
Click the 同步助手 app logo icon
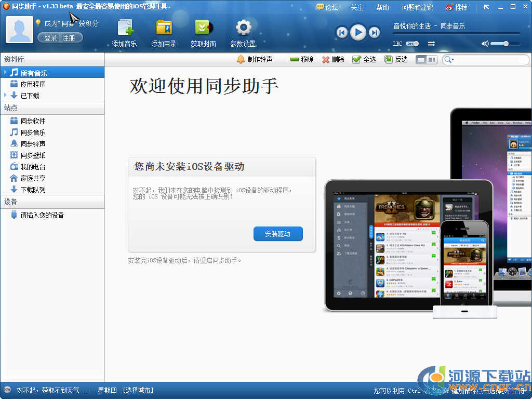[6, 6]
